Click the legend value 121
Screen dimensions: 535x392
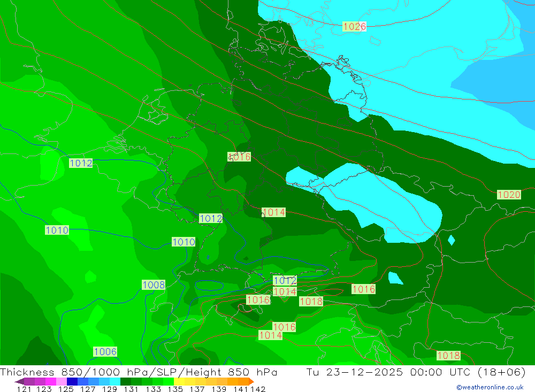point(24,389)
